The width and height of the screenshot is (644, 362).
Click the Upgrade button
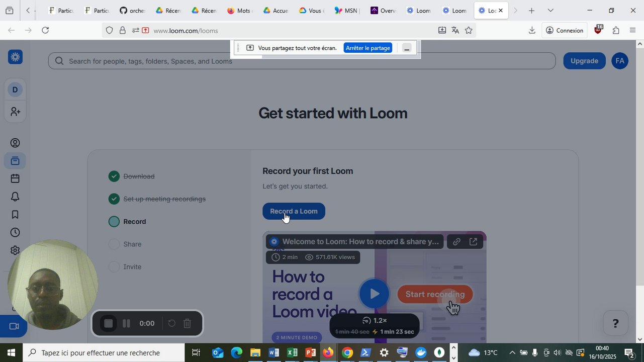584,61
